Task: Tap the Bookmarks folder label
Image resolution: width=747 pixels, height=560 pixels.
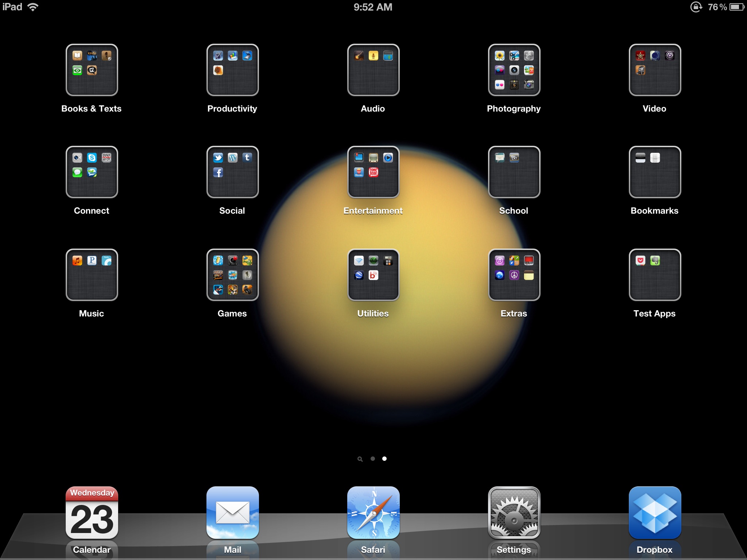Action: (x=654, y=211)
